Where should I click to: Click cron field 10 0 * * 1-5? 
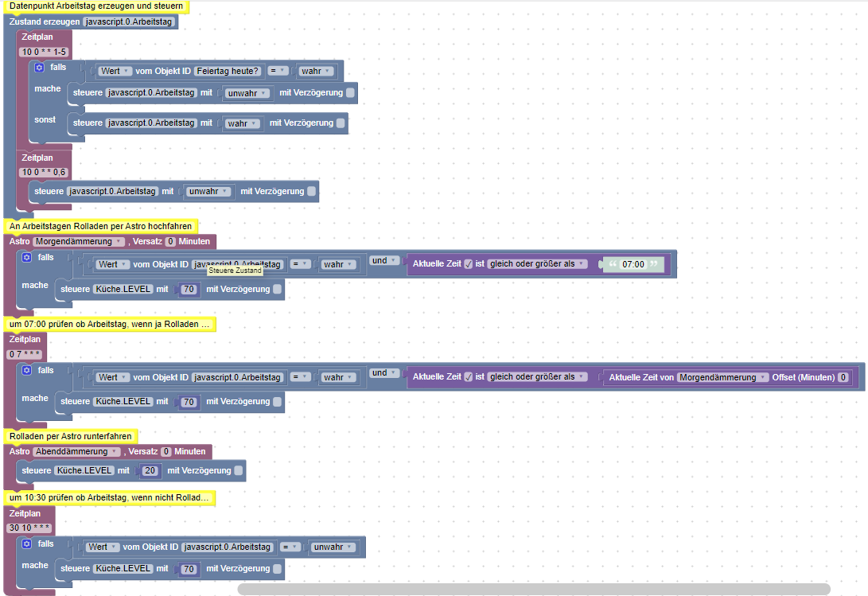[x=44, y=52]
